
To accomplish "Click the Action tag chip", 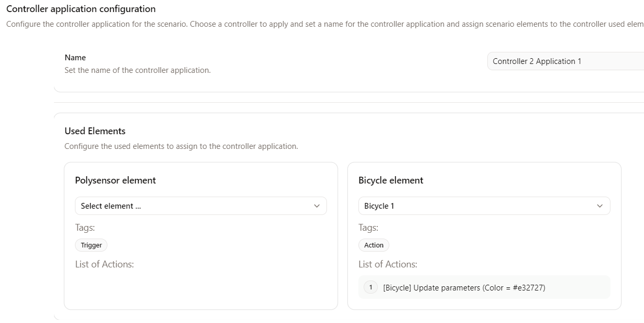I will tap(373, 245).
